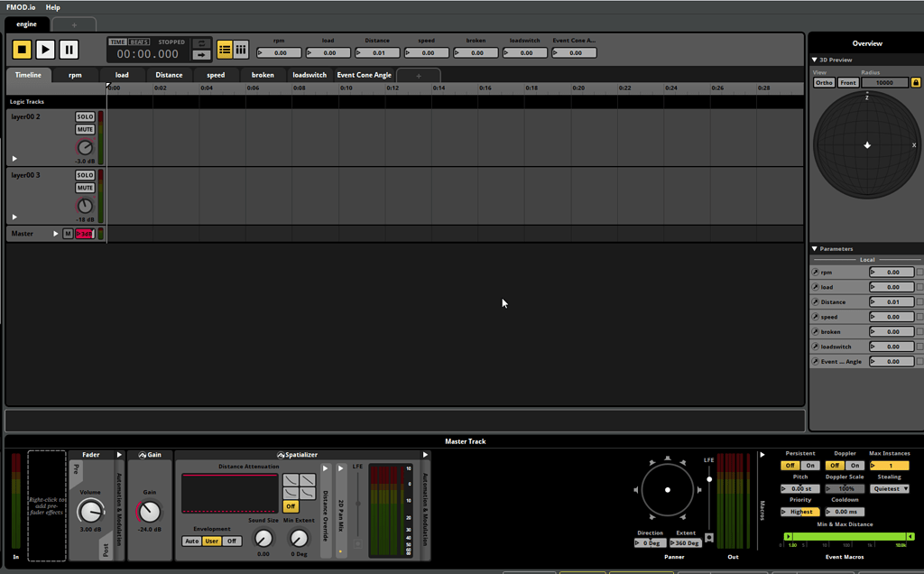Mute the layer00 3 track

[x=85, y=188]
